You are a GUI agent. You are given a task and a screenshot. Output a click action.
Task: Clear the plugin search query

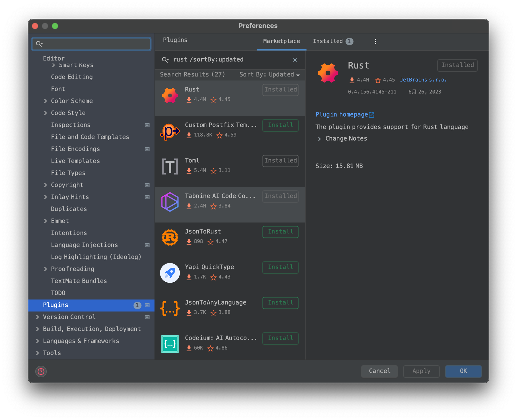pyautogui.click(x=295, y=60)
